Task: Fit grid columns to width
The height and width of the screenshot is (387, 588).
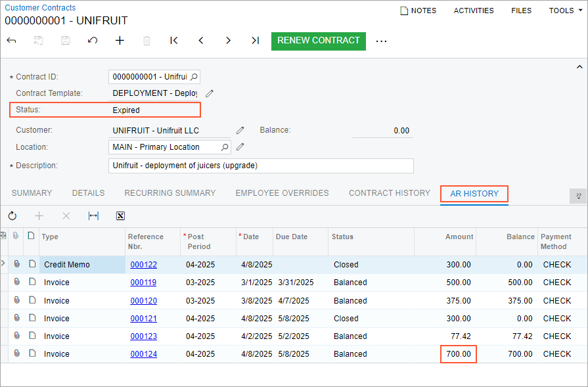Action: [x=93, y=216]
